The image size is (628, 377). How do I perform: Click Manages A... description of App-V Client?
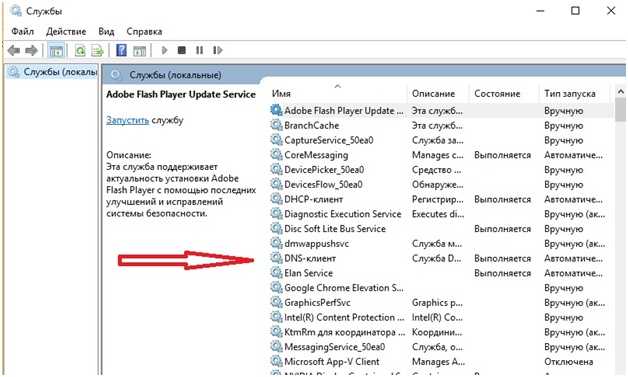click(x=438, y=362)
